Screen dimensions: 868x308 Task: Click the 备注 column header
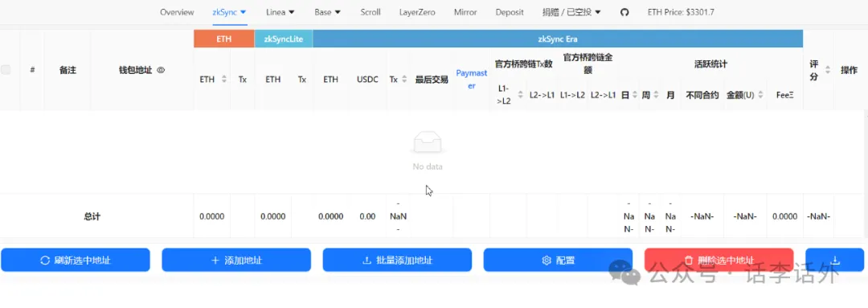68,70
